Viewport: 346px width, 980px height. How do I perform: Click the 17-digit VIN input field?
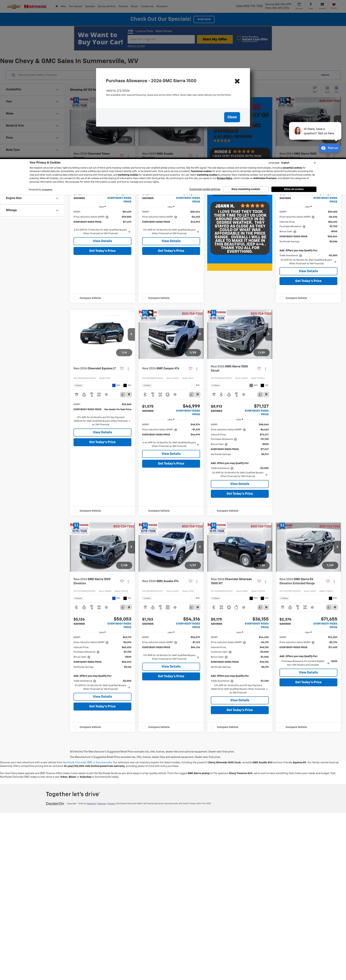pyautogui.click(x=161, y=39)
